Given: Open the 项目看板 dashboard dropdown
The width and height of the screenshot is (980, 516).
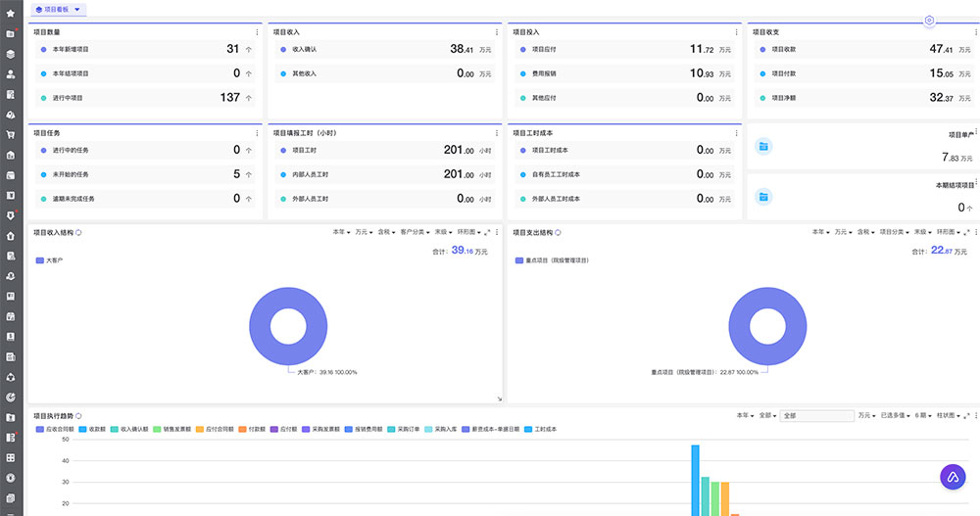Looking at the screenshot, I should (x=58, y=9).
